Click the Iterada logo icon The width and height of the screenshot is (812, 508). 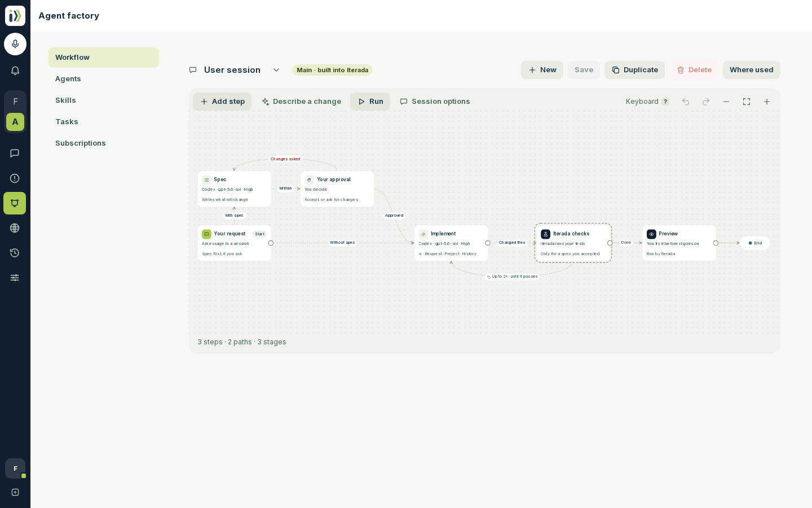(x=15, y=16)
